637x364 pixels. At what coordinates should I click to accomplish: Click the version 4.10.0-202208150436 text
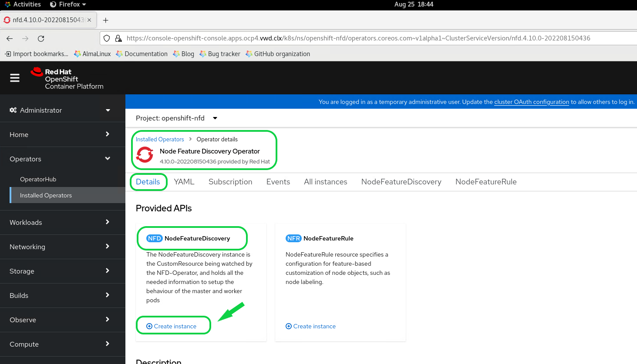[x=188, y=161]
